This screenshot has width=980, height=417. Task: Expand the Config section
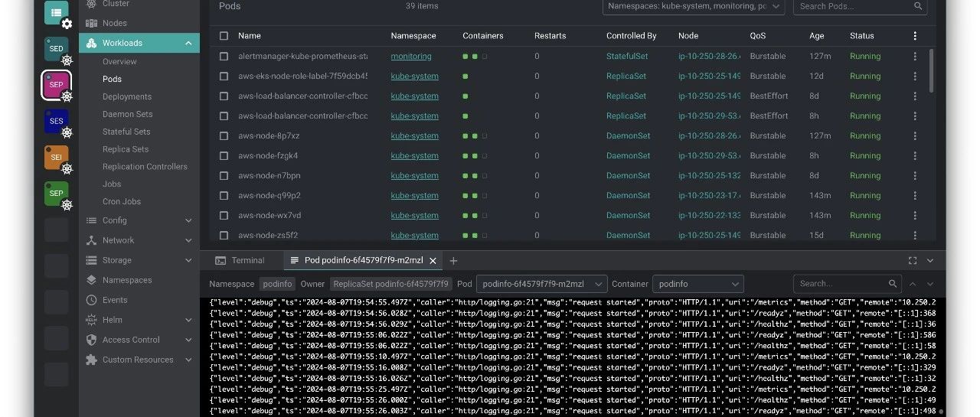coord(188,220)
